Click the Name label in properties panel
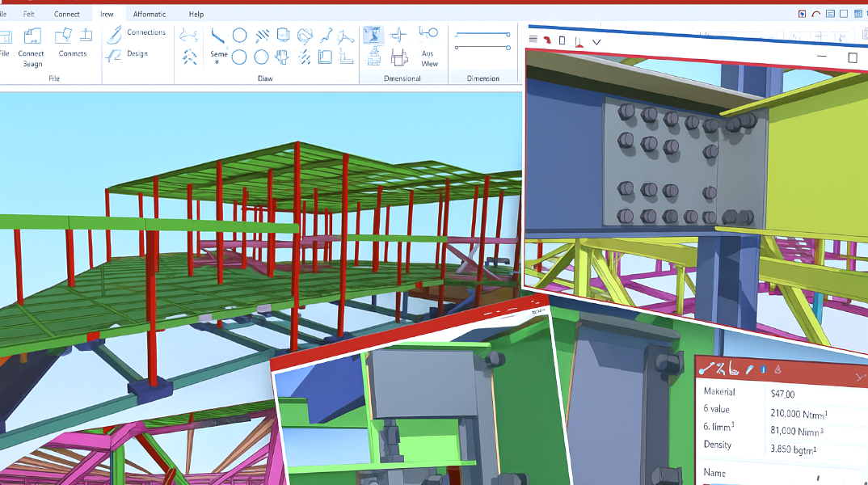The width and height of the screenshot is (868, 485). pyautogui.click(x=714, y=472)
